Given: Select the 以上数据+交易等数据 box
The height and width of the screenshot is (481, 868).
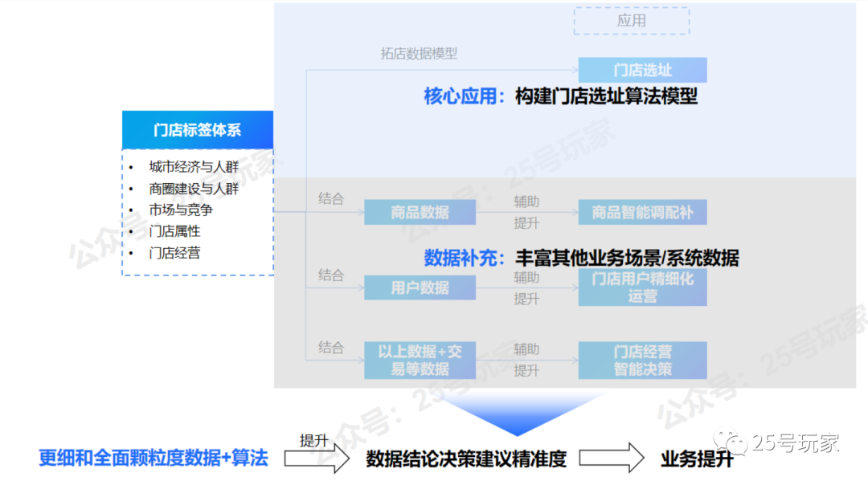Looking at the screenshot, I should click(420, 361).
